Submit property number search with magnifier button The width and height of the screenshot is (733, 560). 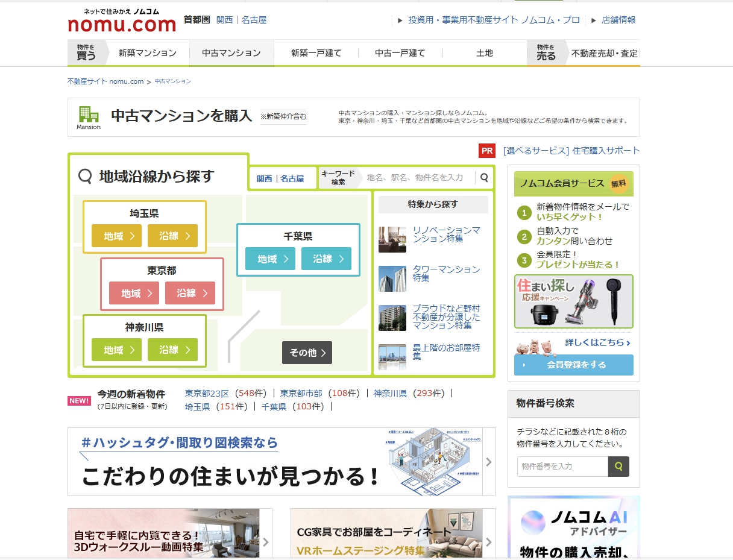(618, 467)
